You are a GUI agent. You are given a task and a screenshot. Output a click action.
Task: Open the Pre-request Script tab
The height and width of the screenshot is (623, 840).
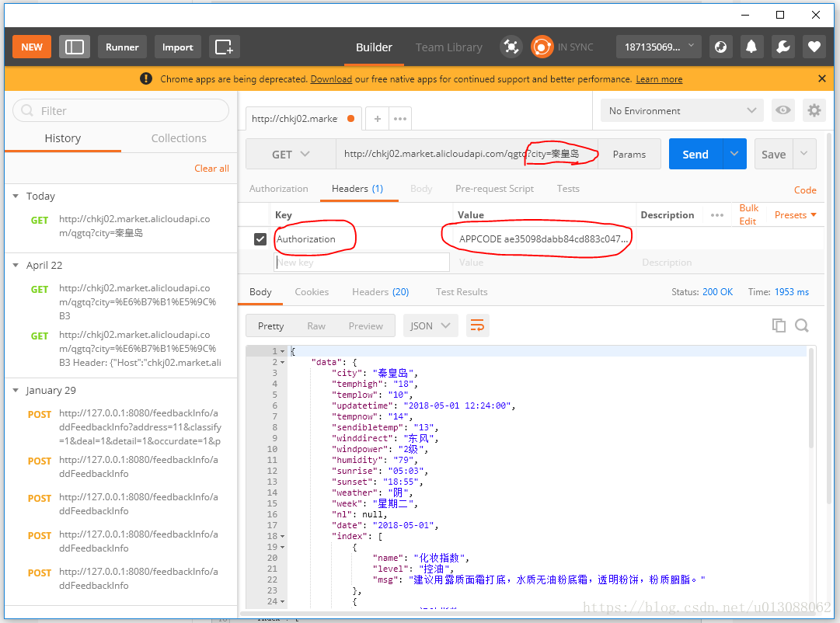tap(494, 189)
